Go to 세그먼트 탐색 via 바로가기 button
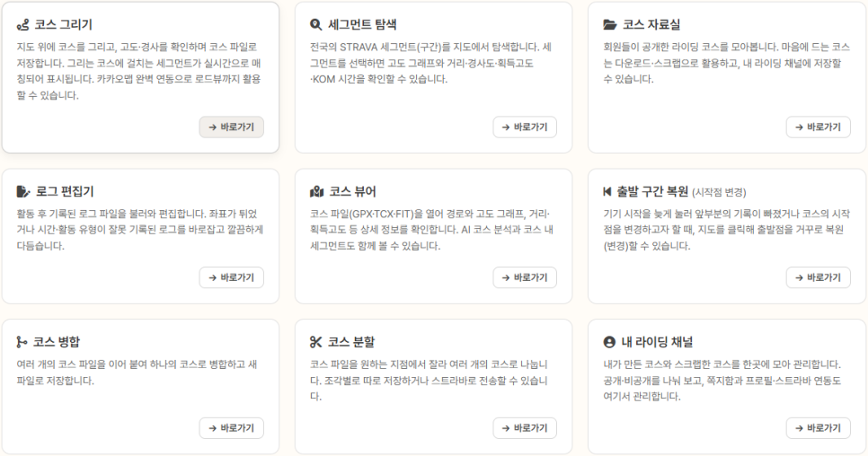 point(525,127)
